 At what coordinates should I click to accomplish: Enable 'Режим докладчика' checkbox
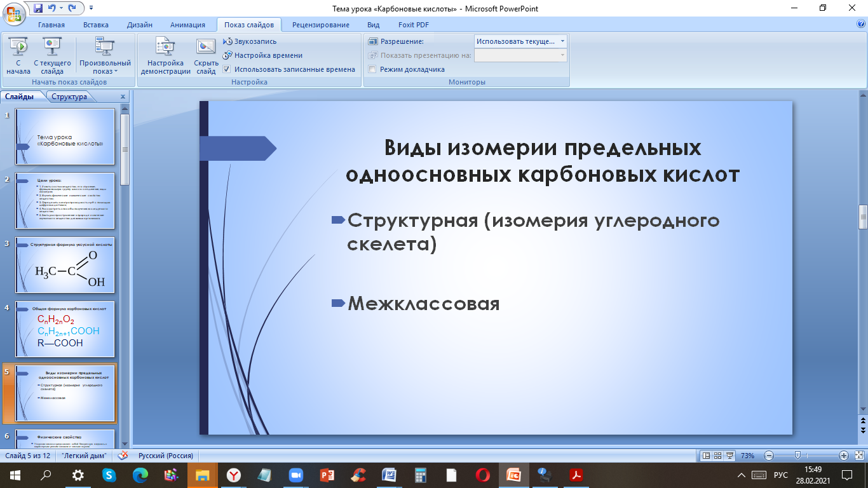pos(372,69)
